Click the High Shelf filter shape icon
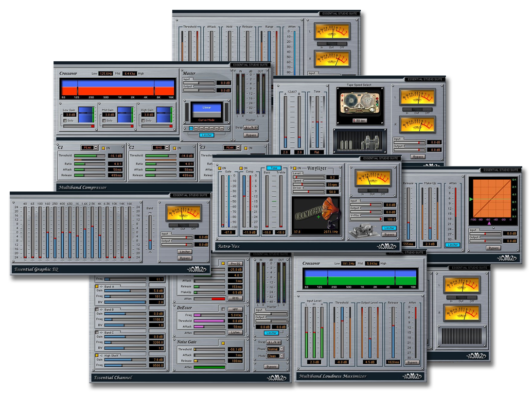532x393 pixels. [102, 355]
